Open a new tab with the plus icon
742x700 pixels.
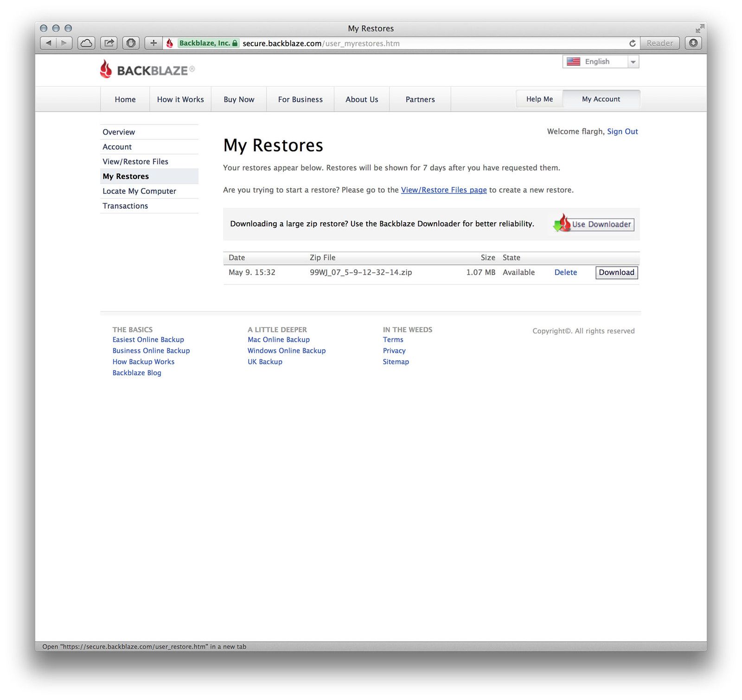pyautogui.click(x=154, y=43)
